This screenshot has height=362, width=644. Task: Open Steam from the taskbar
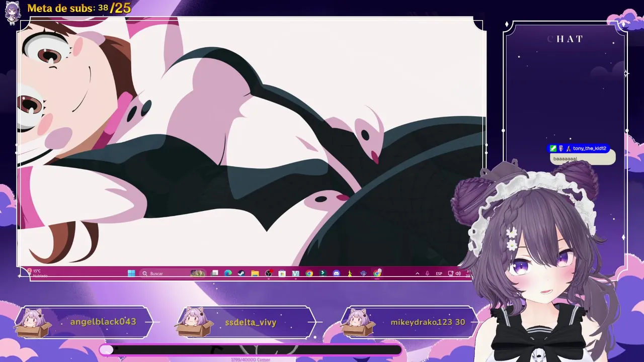coord(242,273)
